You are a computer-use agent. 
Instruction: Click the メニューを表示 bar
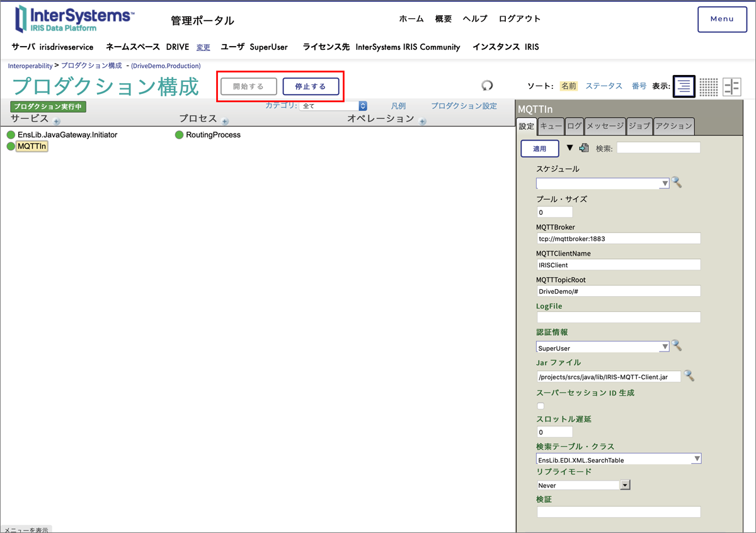26,529
